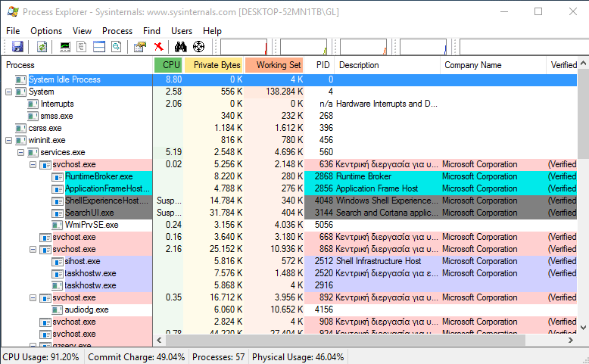
Task: Toggle the lower pane toolbar icon
Action: (x=99, y=47)
